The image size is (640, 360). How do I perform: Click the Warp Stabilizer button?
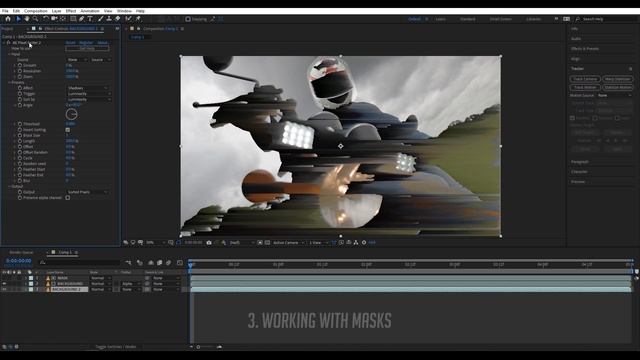coord(618,79)
